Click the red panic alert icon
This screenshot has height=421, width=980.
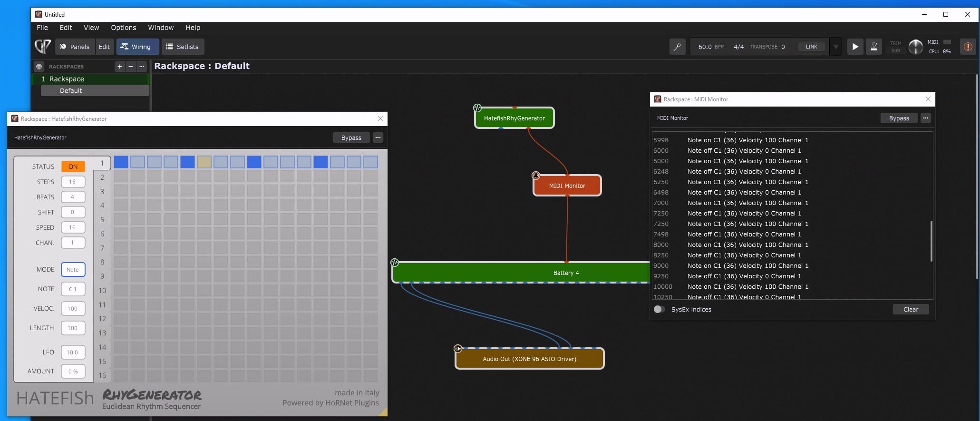tap(967, 47)
